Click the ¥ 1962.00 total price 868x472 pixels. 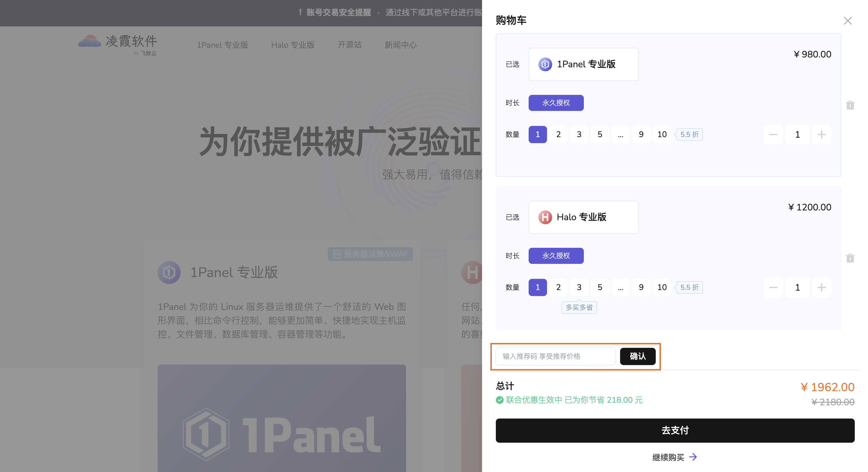pos(827,387)
